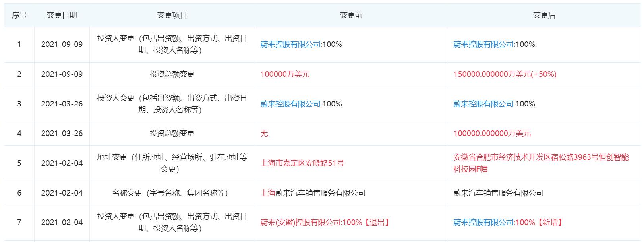Open 蔚来控股有限公司 新增 link in row 7
Image resolution: width=644 pixels, height=242 pixels.
point(483,223)
